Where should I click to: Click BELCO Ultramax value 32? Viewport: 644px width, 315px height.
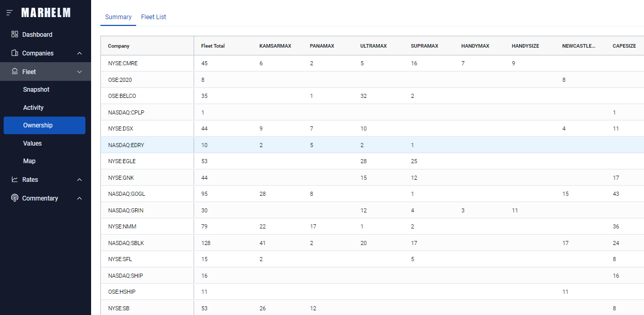click(363, 96)
